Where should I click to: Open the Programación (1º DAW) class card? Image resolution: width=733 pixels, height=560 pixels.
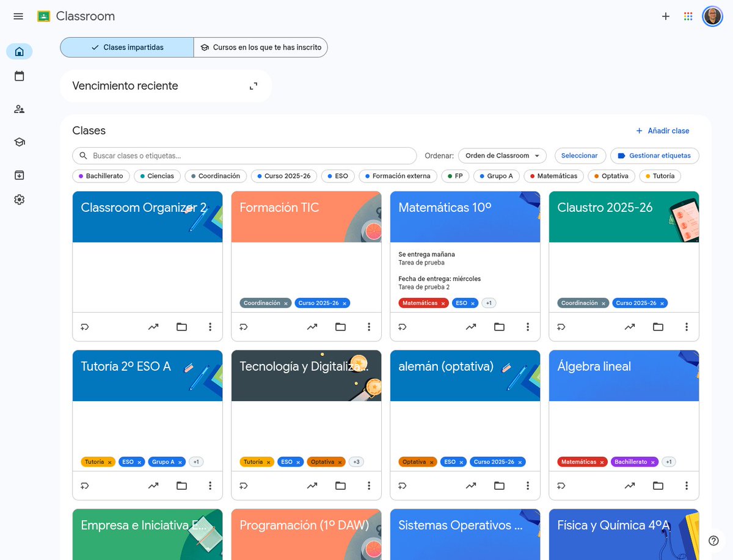click(306, 534)
